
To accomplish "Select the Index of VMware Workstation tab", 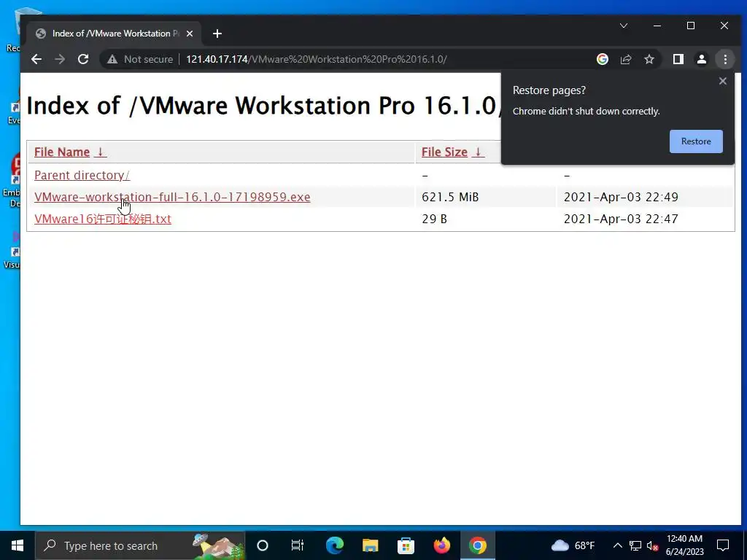I will (x=115, y=34).
